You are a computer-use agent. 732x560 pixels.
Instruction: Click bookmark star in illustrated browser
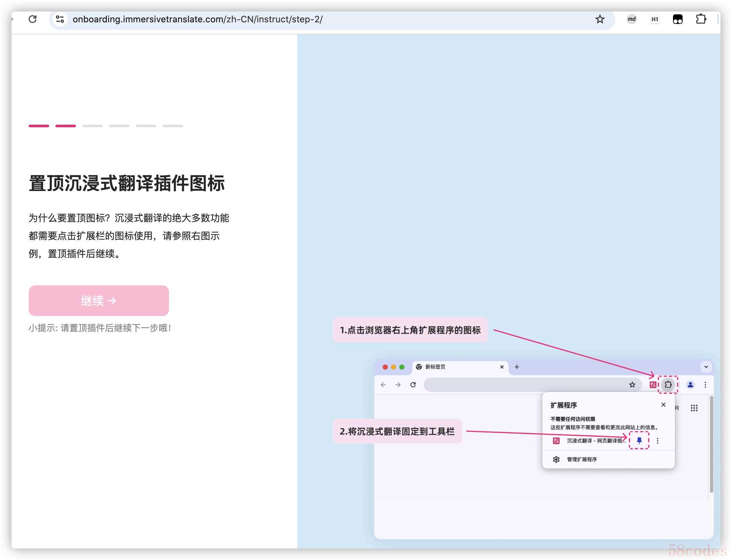coord(632,385)
